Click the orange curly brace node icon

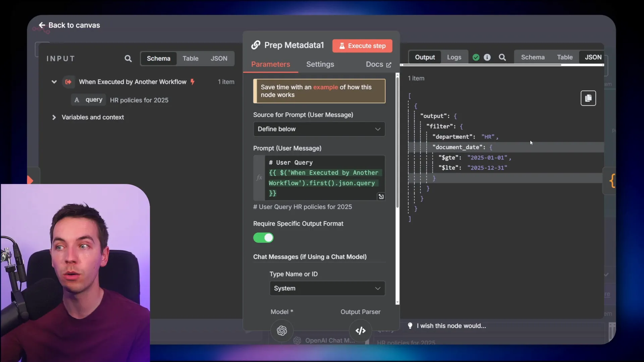[x=612, y=181]
